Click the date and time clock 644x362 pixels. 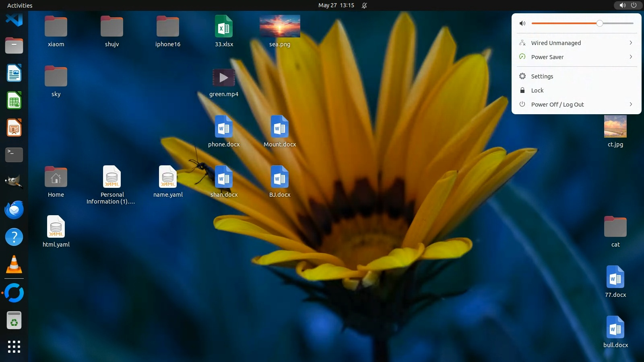336,5
